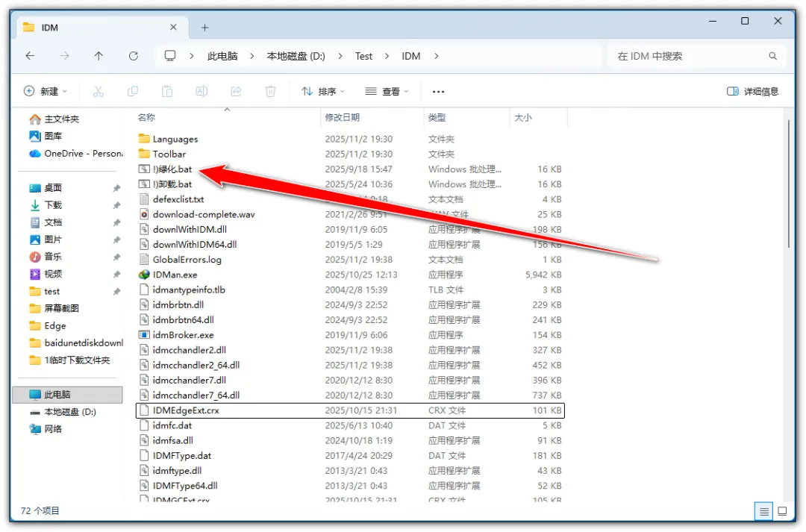
Task: Open 主文件夹 in sidebar
Action: tap(62, 119)
